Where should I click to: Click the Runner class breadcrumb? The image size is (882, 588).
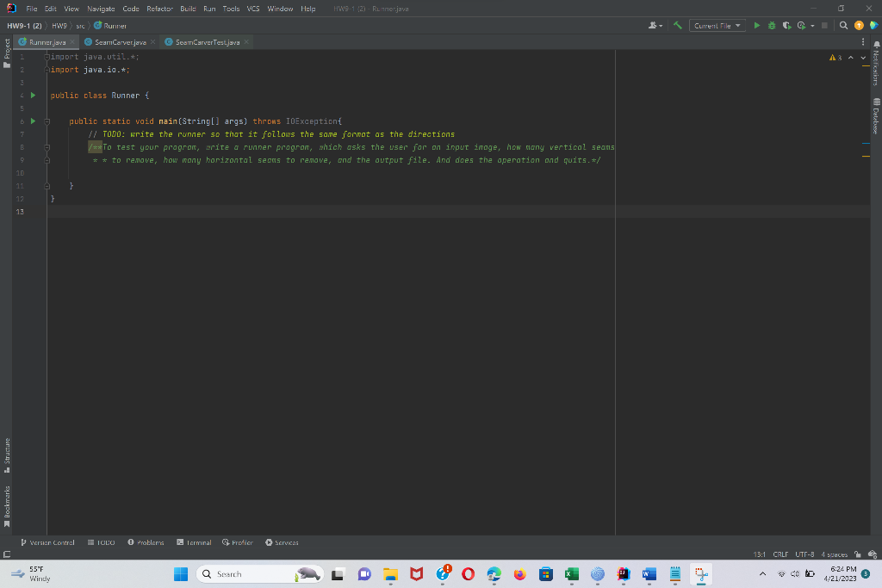[x=110, y=26]
